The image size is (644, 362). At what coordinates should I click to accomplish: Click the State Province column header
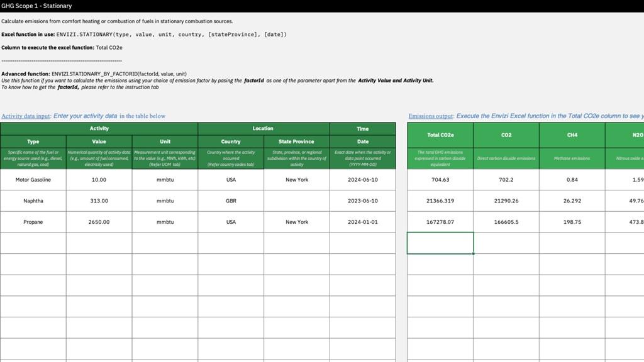pos(297,141)
